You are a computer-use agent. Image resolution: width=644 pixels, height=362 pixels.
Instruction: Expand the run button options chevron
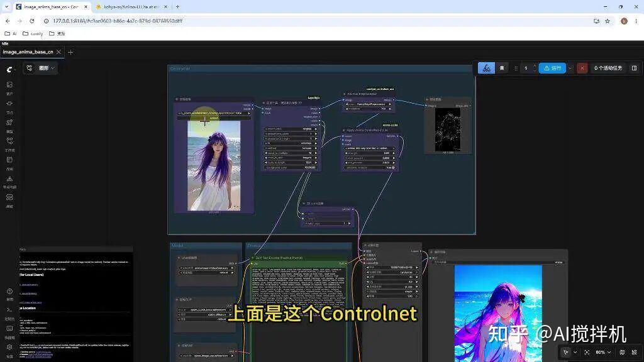570,68
